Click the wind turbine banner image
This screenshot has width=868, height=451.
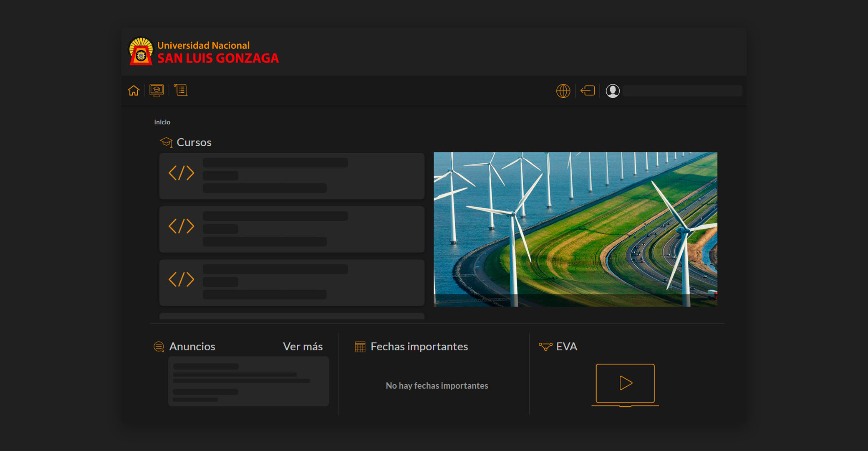[575, 229]
